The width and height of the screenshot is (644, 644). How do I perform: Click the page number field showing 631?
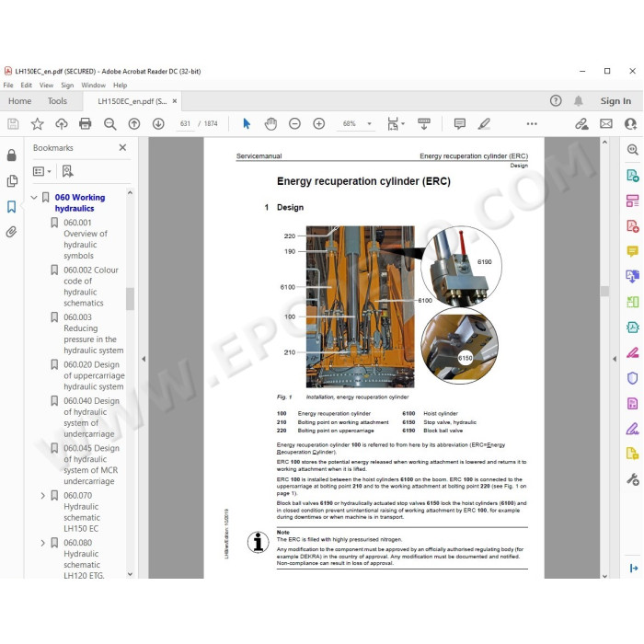(185, 123)
